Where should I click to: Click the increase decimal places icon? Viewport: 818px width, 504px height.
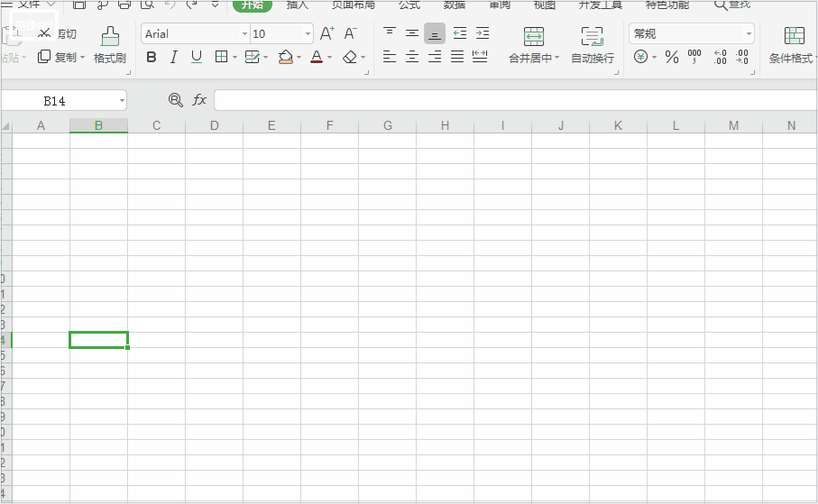(720, 56)
